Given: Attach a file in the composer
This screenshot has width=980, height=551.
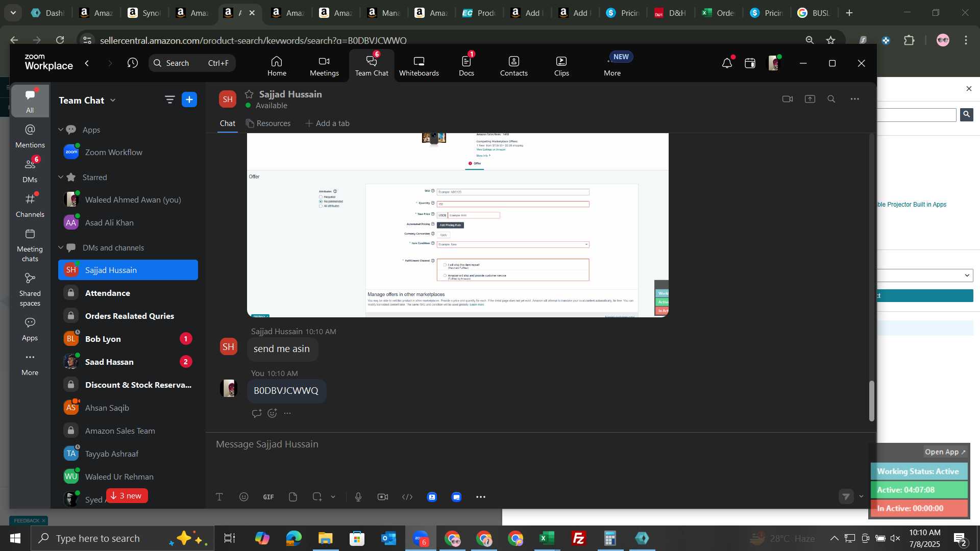Looking at the screenshot, I should (293, 497).
